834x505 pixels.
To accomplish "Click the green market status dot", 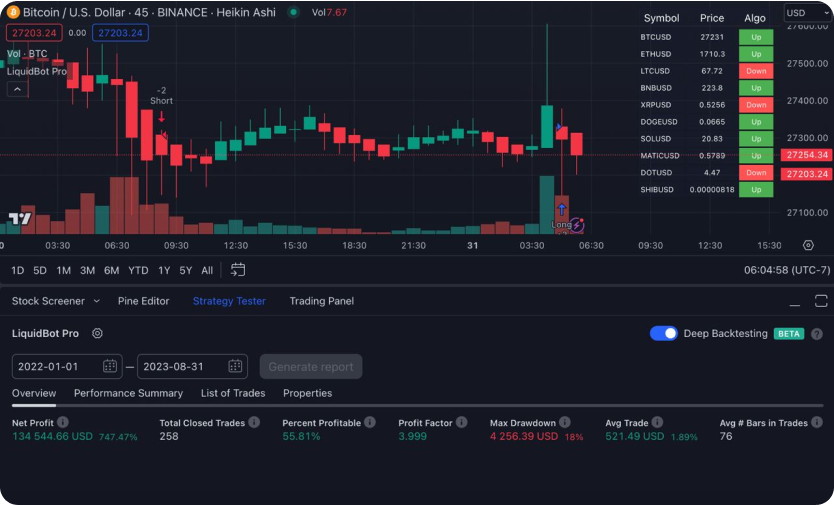I will pos(293,12).
